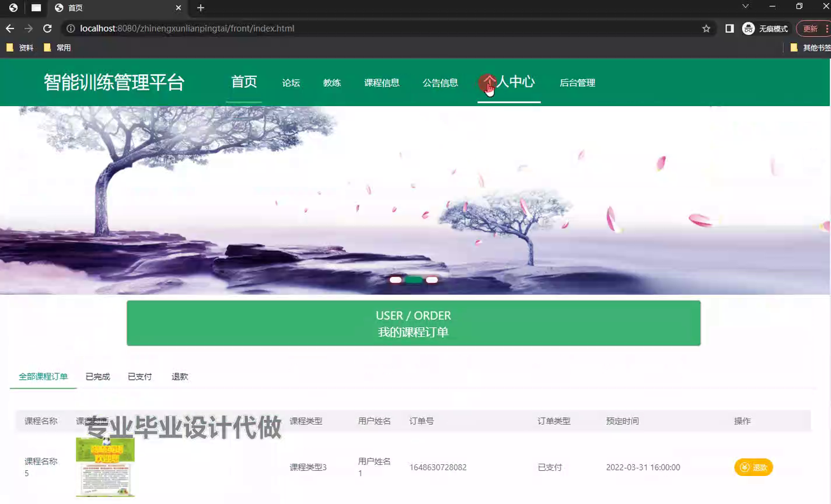Select the first carousel indicator dot

point(396,280)
